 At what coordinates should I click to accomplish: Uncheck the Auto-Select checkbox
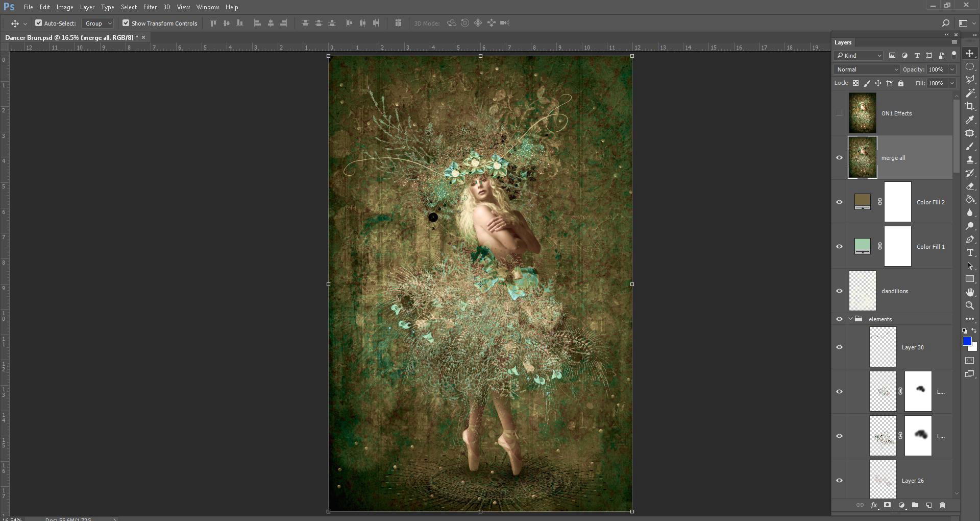38,23
